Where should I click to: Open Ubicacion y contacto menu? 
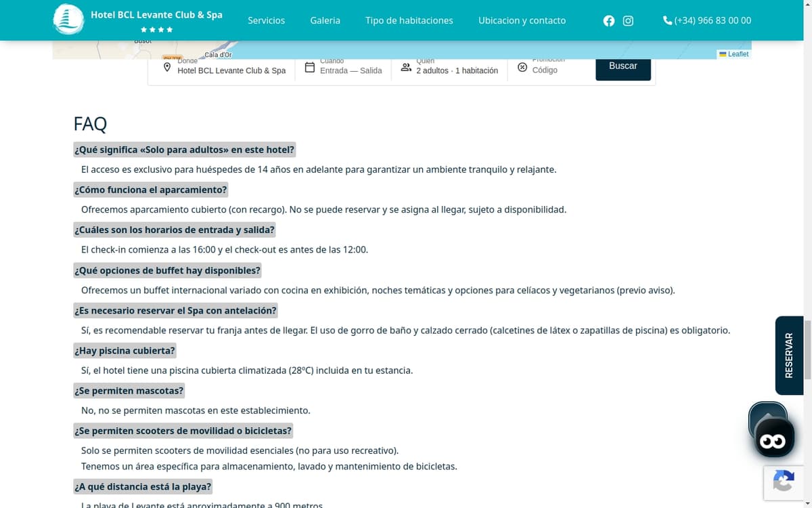point(522,20)
